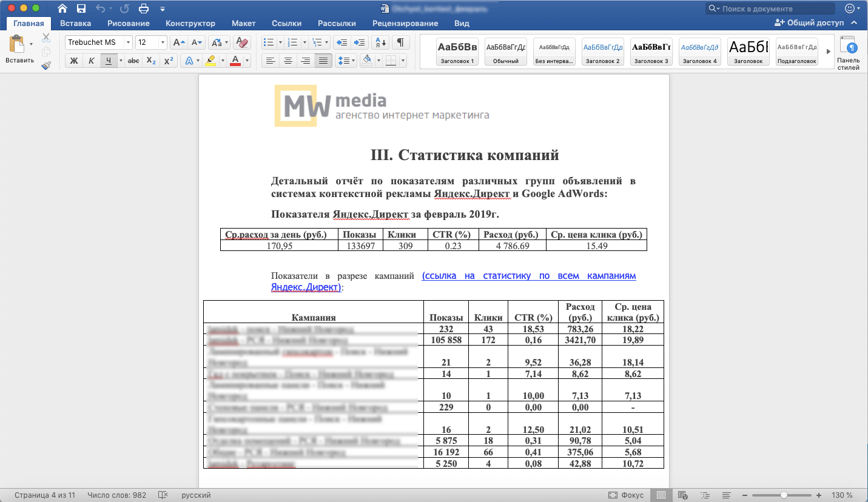Toggle Italic formatting (К)
The height and width of the screenshot is (502, 868).
tap(91, 61)
